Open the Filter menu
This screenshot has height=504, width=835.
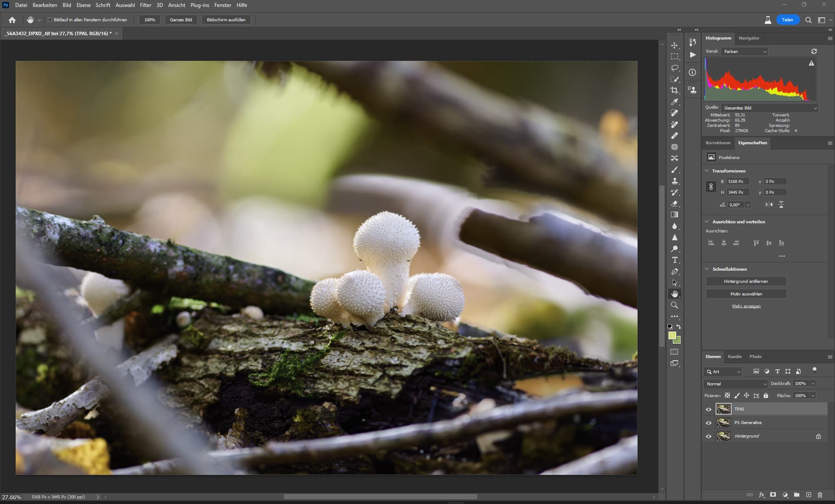145,5
